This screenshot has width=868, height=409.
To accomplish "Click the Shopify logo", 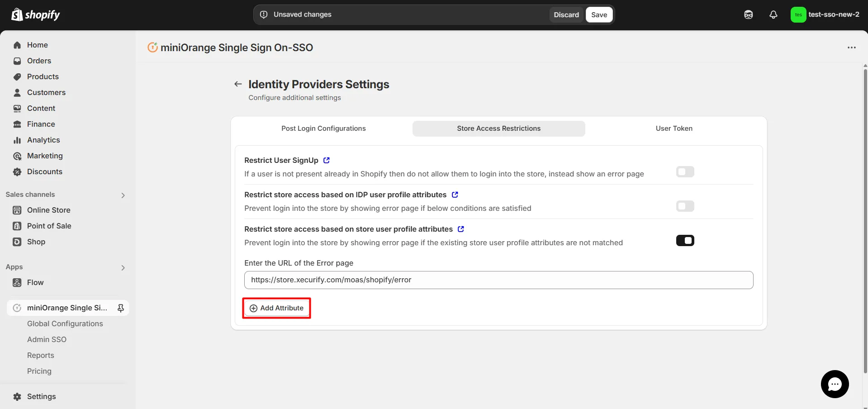I will (x=35, y=14).
